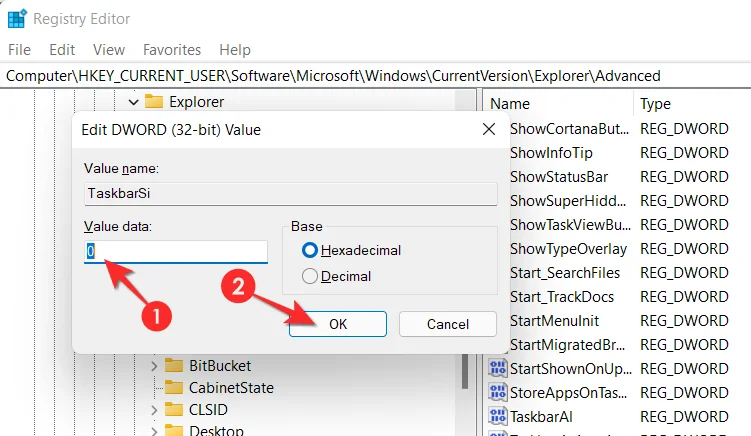Select the Explorer folder in tree
The width and height of the screenshot is (751, 436).
pyautogui.click(x=196, y=102)
